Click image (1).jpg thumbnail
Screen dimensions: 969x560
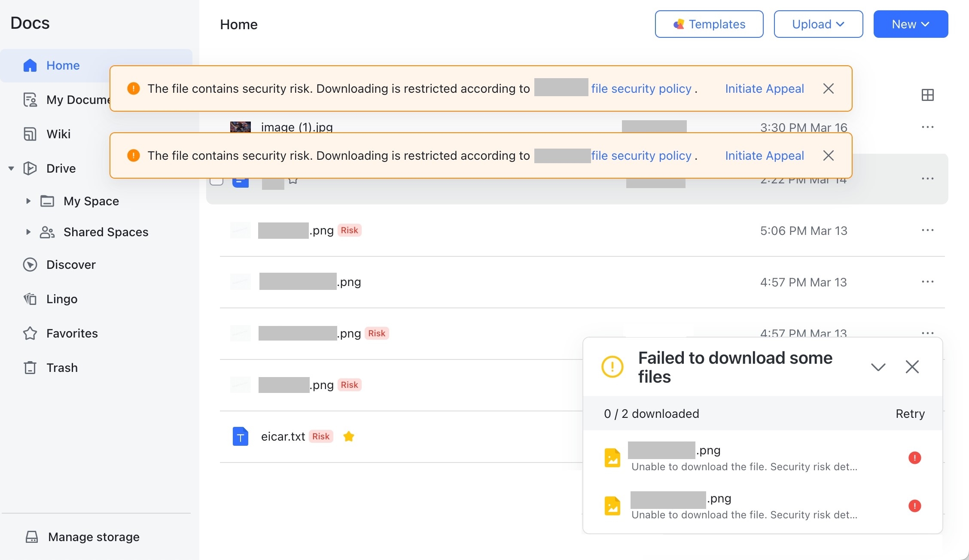pyautogui.click(x=241, y=127)
